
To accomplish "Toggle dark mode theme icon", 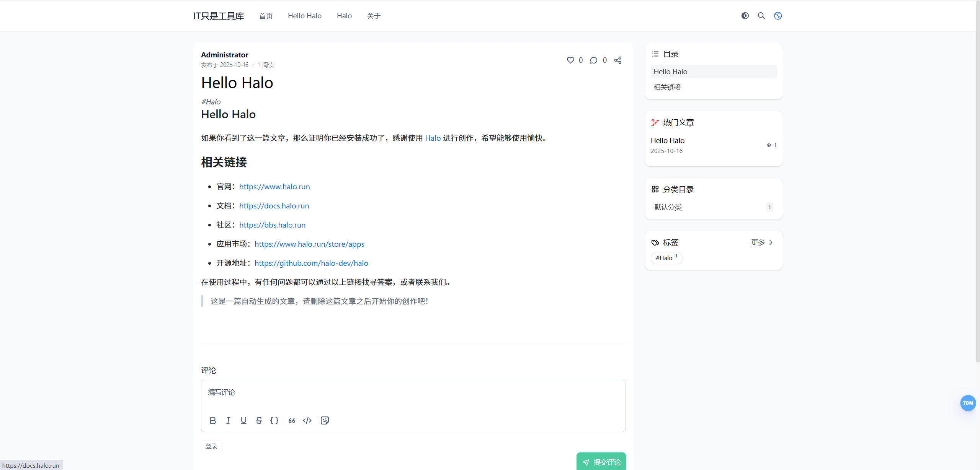I will coord(745,16).
